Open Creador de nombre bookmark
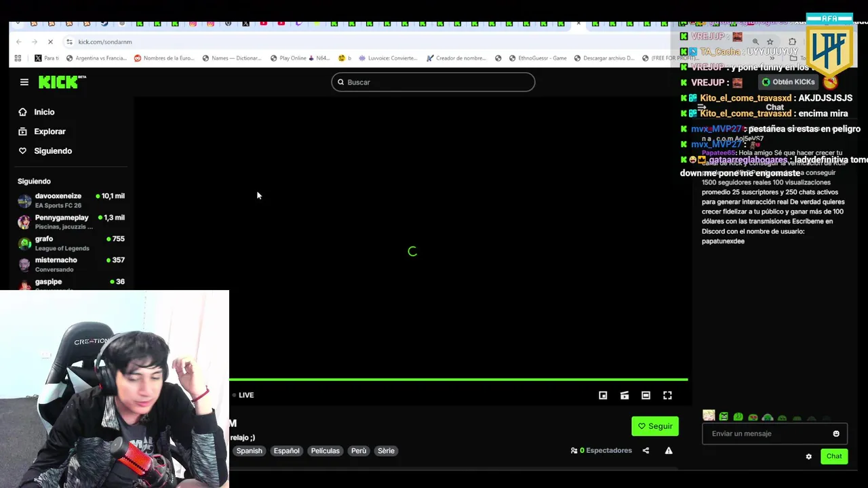This screenshot has width=868, height=488. [456, 58]
